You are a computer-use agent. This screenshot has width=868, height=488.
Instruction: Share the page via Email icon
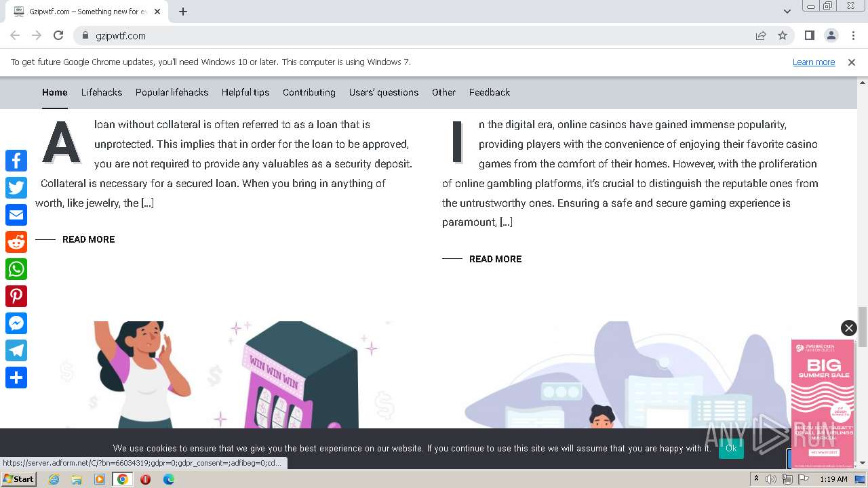point(16,215)
